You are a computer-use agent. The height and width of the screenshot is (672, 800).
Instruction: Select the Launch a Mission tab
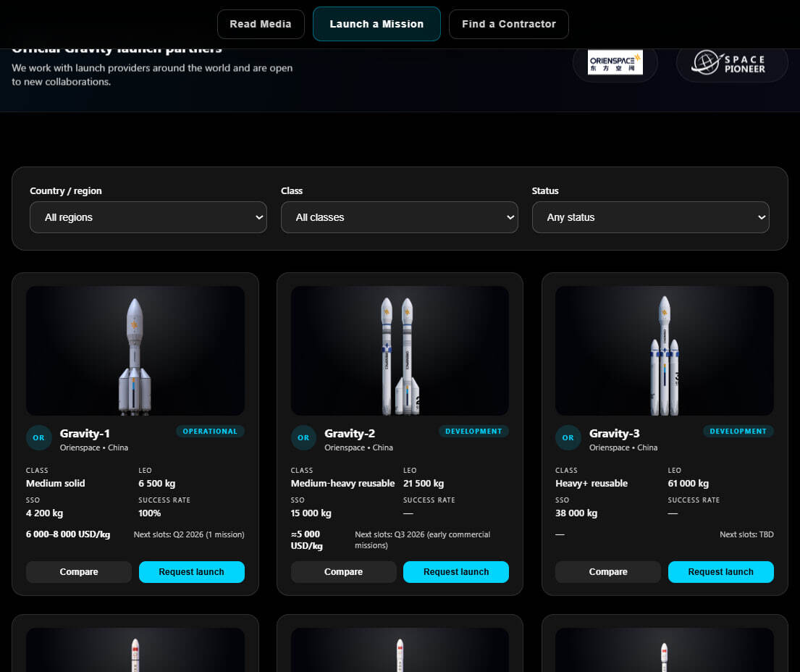[x=376, y=24]
